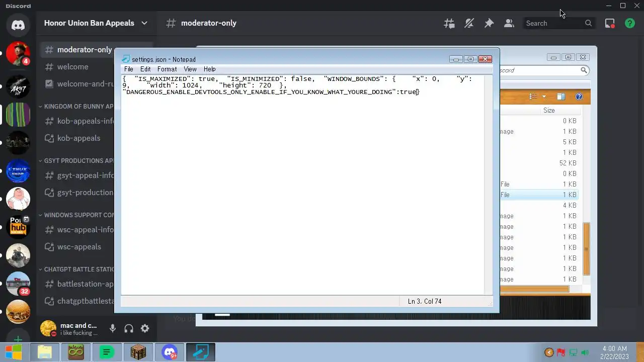
Task: Open Discord from taskbar
Action: (170, 352)
